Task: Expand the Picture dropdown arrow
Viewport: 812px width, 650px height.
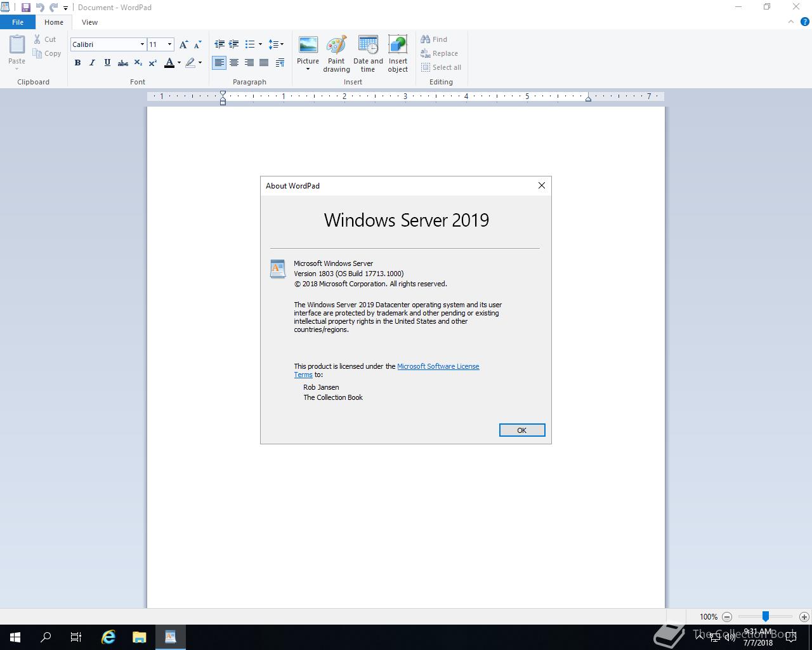Action: (x=308, y=69)
